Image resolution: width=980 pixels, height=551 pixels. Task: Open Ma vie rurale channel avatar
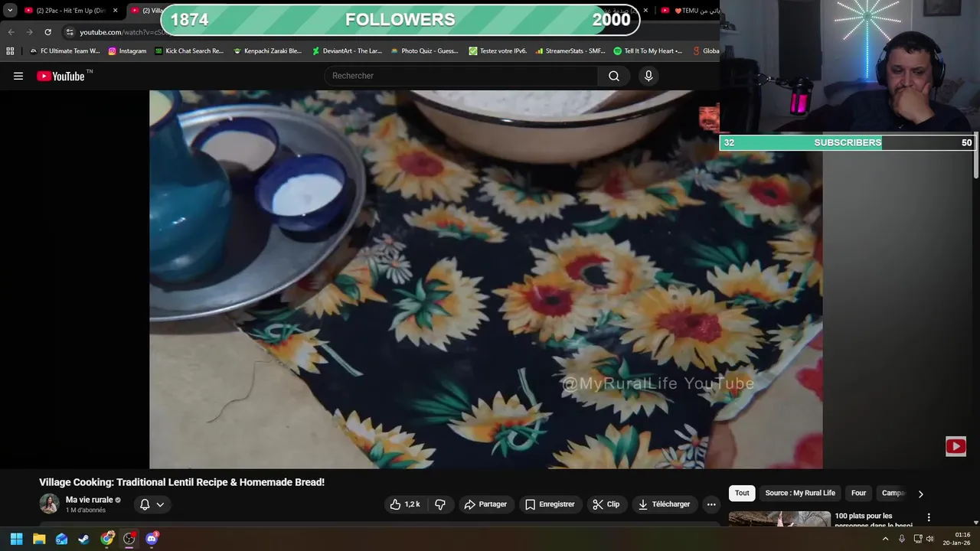(x=49, y=504)
